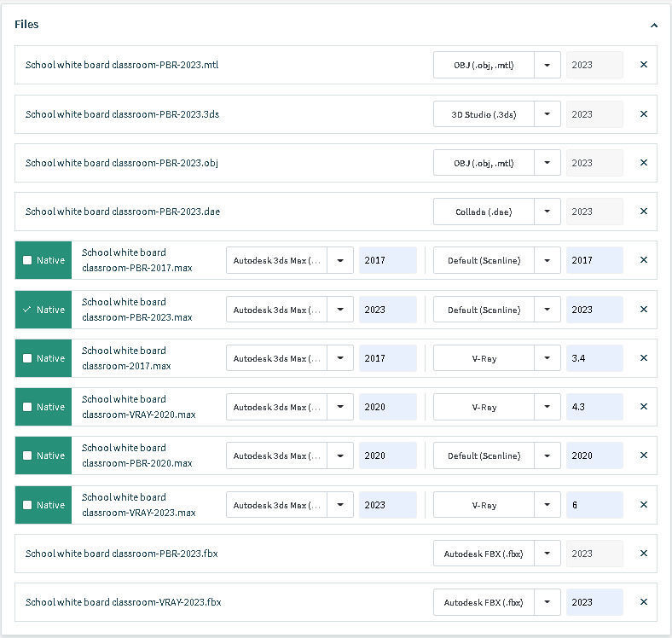Delete the PBR-2023.3ds file entry

tap(644, 114)
